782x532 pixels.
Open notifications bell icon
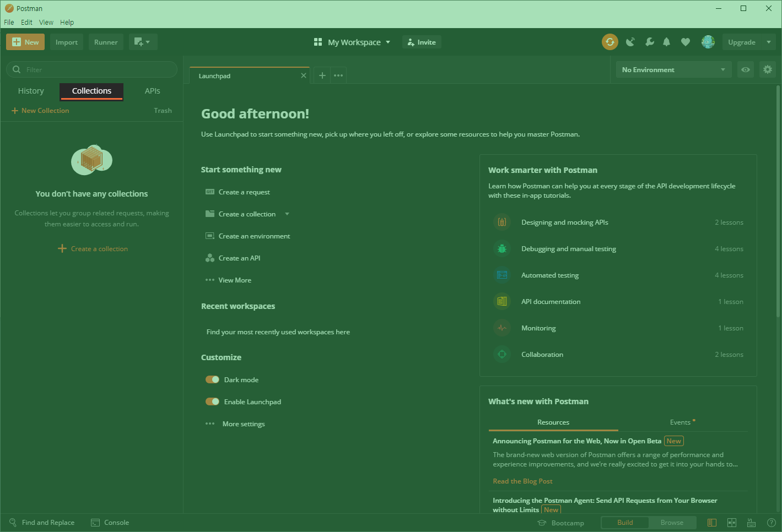click(667, 42)
